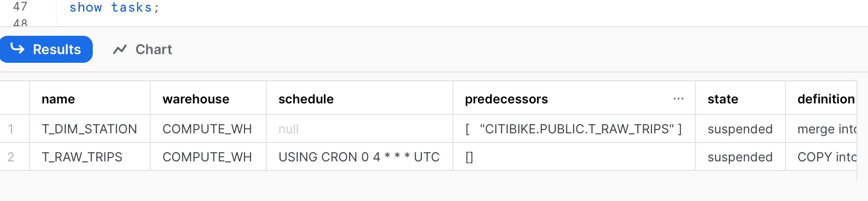The image size is (868, 201).
Task: Click the show tasks code line
Action: click(x=114, y=7)
